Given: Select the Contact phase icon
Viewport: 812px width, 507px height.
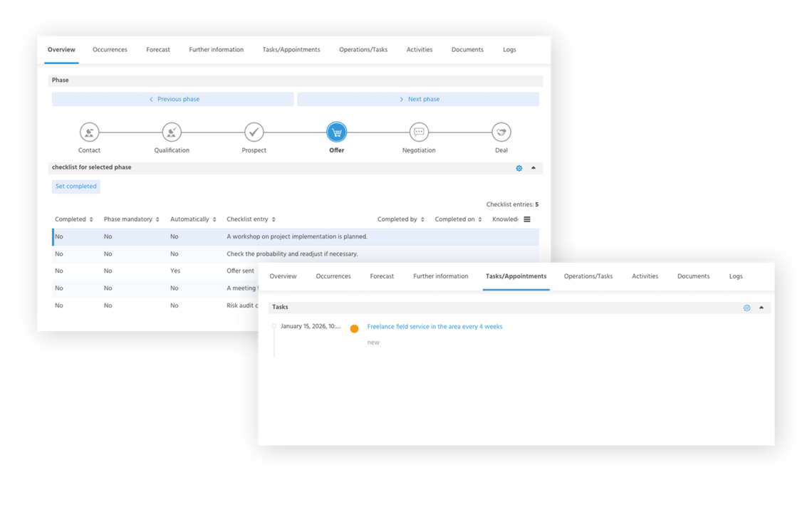Looking at the screenshot, I should pyautogui.click(x=89, y=132).
